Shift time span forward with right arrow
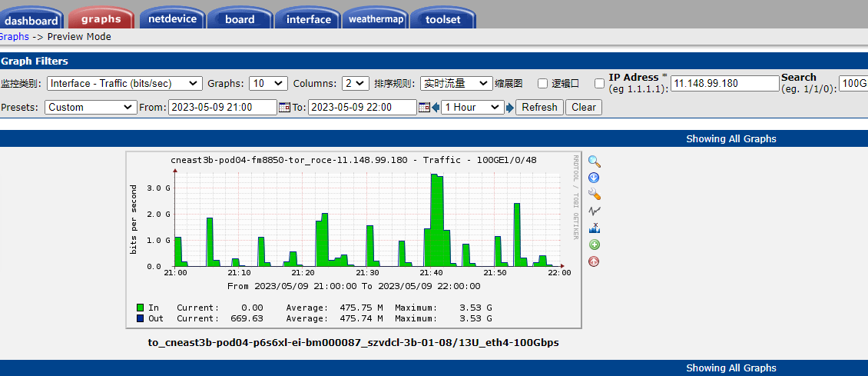Viewport: 868px width, 376px height. tap(510, 108)
